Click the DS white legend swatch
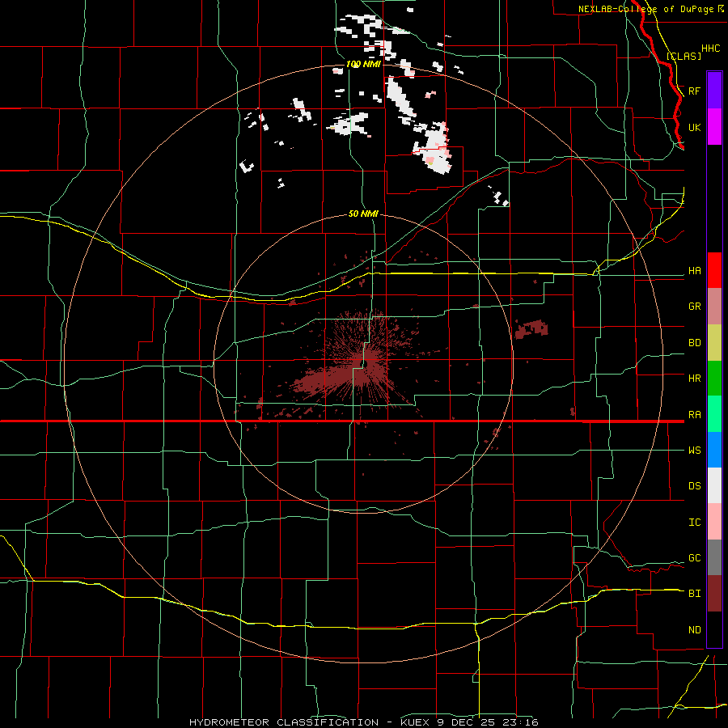Image resolution: width=728 pixels, height=728 pixels. pos(714,485)
